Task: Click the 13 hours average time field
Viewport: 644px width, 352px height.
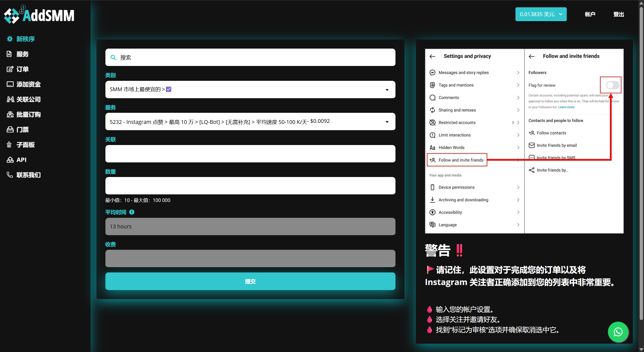Action: pos(250,226)
